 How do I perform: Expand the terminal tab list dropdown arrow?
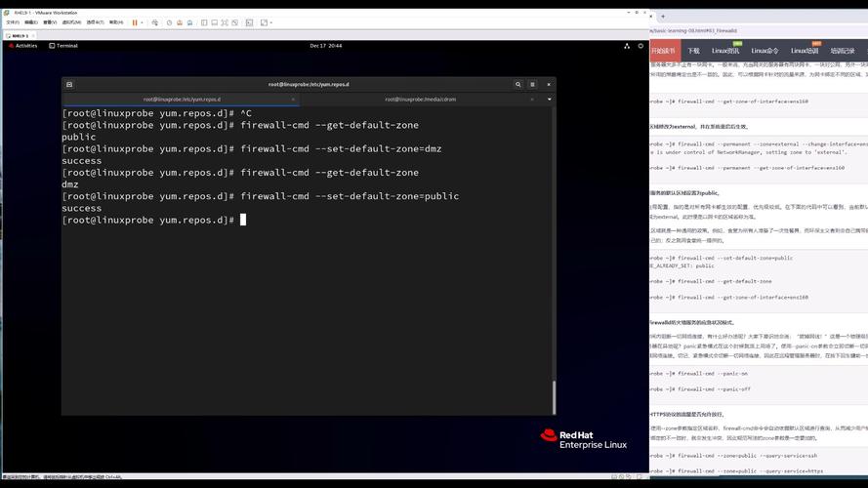(x=549, y=99)
